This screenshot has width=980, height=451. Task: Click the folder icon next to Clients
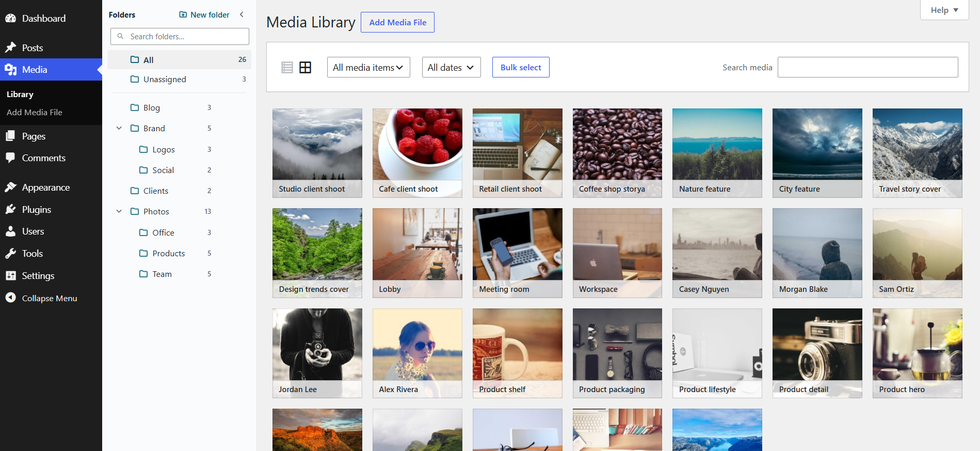coord(135,191)
